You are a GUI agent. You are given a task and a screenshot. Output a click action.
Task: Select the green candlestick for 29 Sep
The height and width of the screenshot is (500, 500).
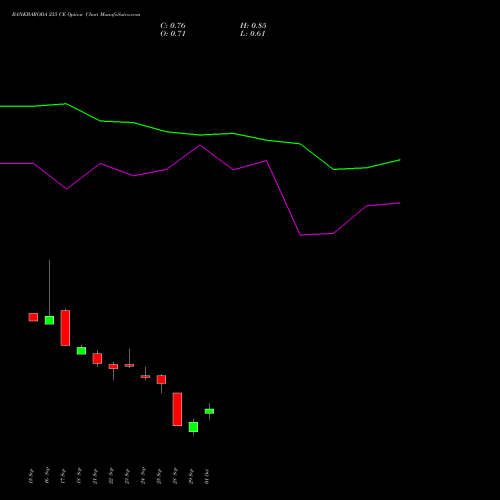point(193,427)
